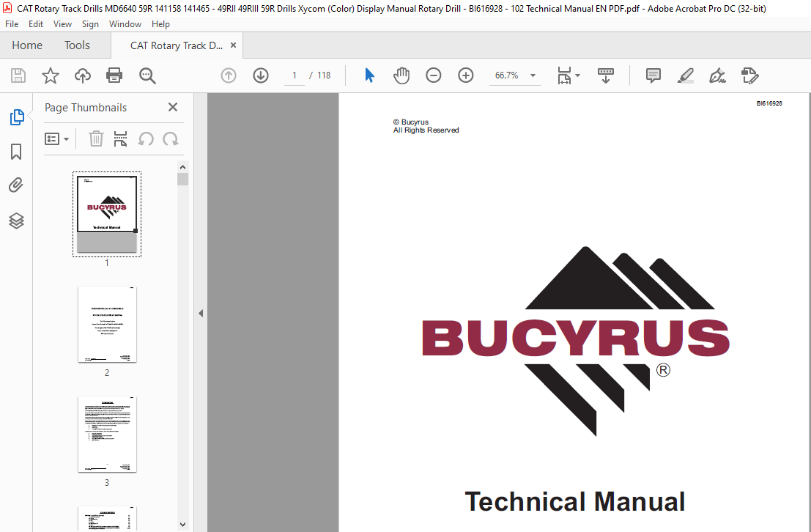Select page 1 thumbnail
This screenshot has width=811, height=532.
coord(107,214)
